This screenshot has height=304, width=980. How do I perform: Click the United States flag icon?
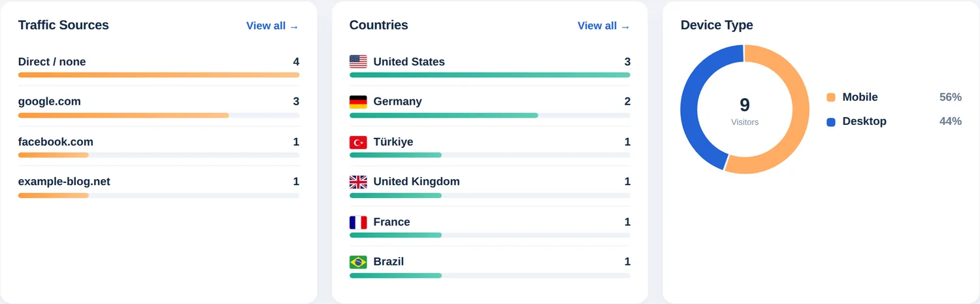tap(358, 62)
